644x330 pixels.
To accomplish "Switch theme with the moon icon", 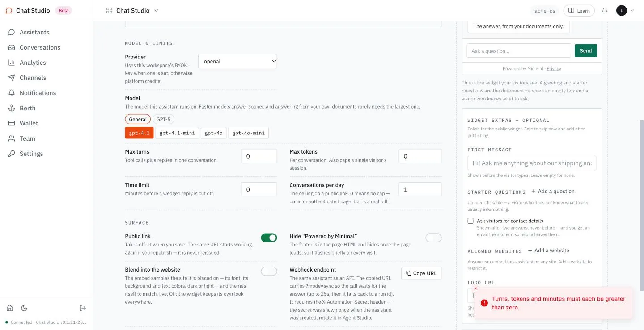I will coord(24,308).
